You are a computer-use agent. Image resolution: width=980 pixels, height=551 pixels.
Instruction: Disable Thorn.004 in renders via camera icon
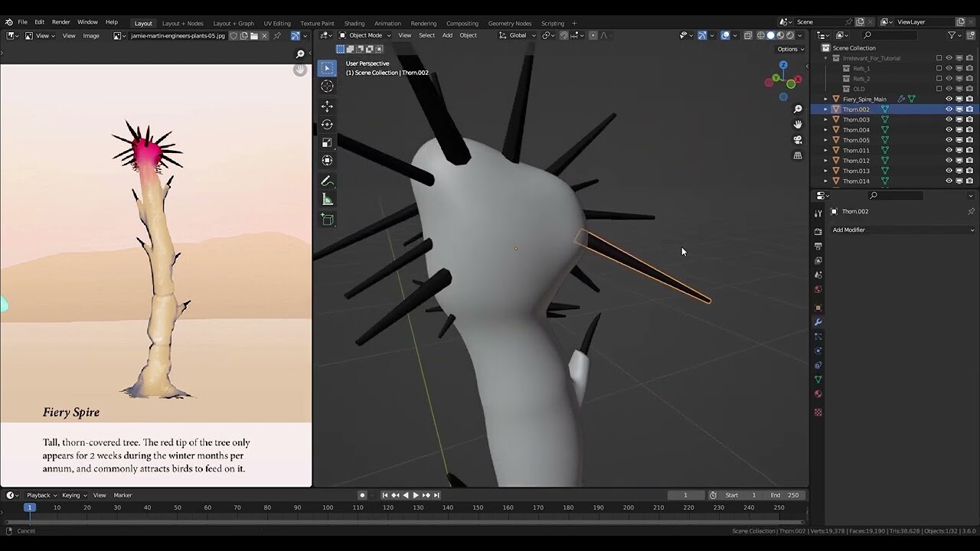pyautogui.click(x=969, y=129)
